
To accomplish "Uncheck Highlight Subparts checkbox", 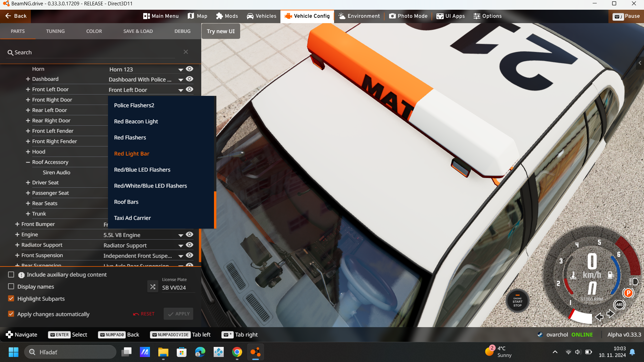I will click(11, 299).
